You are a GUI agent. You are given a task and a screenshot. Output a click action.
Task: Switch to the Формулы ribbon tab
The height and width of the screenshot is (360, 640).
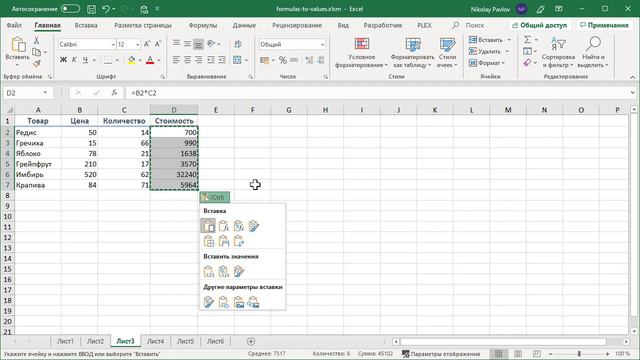[x=203, y=25]
